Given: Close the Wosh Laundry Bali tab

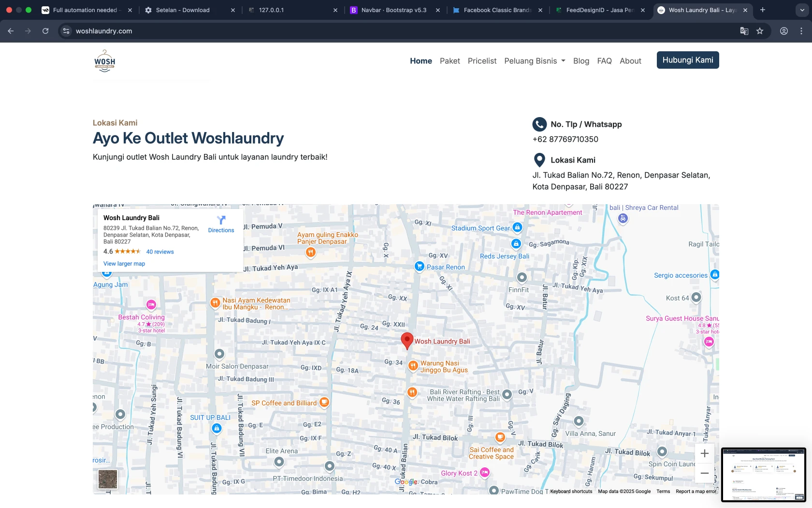Looking at the screenshot, I should [x=745, y=10].
